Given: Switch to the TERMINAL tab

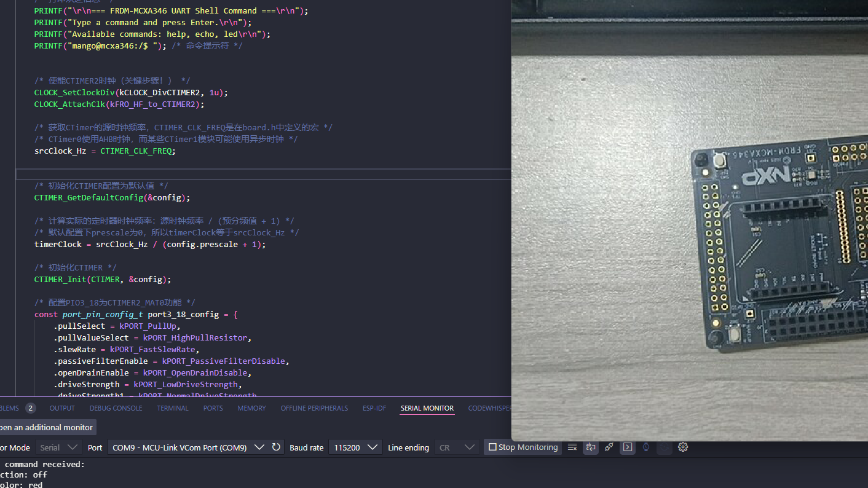Looking at the screenshot, I should pyautogui.click(x=172, y=408).
